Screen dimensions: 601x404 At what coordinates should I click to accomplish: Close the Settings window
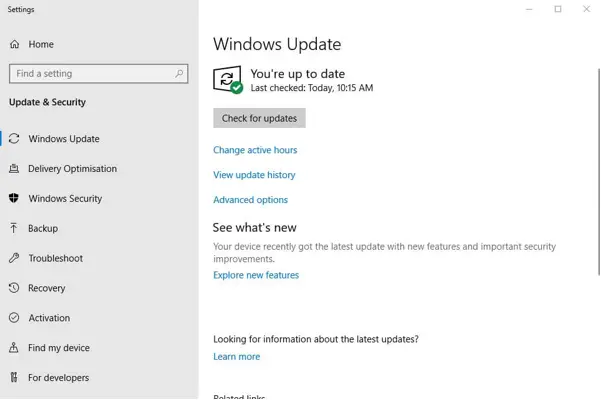coord(586,9)
